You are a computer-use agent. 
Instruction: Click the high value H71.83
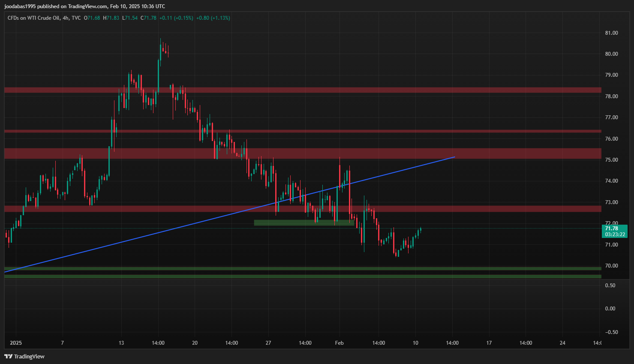(x=111, y=18)
